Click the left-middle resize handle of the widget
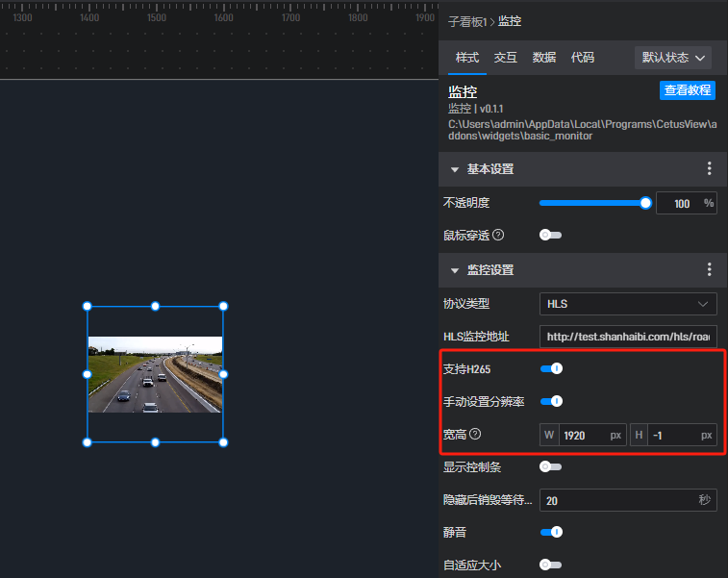 point(87,374)
